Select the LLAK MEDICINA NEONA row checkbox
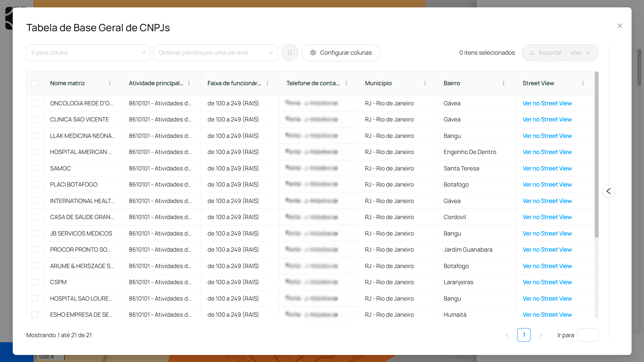The image size is (644, 362). tap(35, 136)
